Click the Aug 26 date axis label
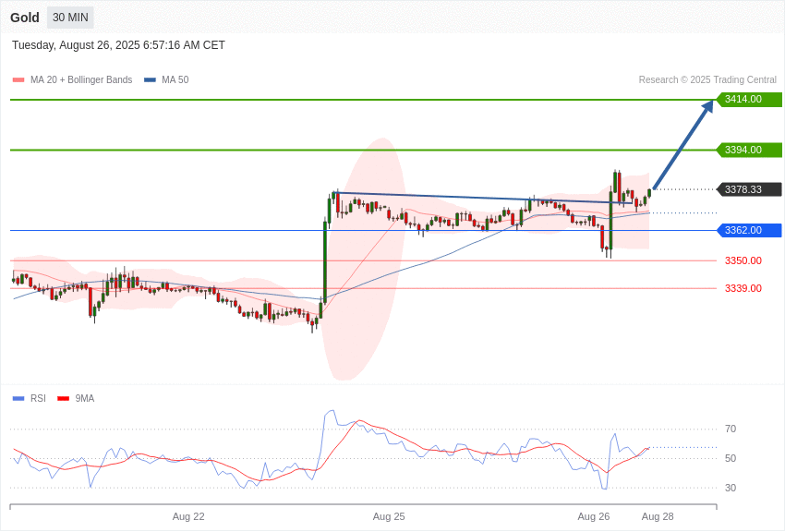 point(593,516)
